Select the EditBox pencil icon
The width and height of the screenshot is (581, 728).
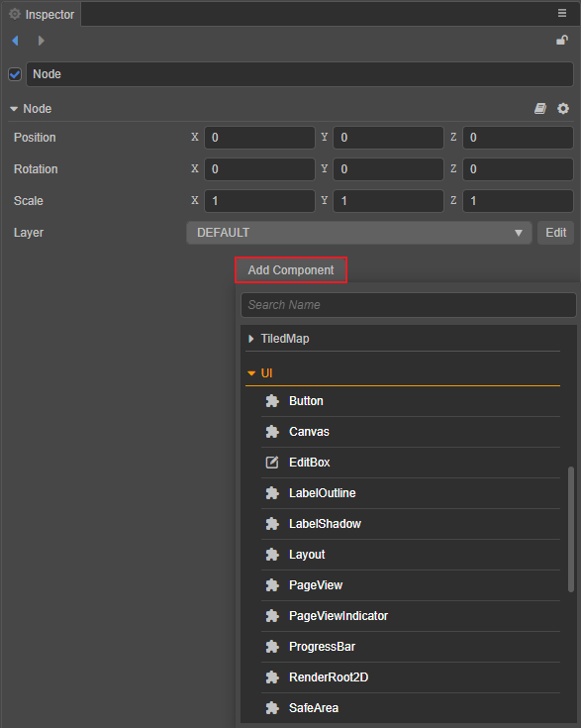point(272,463)
